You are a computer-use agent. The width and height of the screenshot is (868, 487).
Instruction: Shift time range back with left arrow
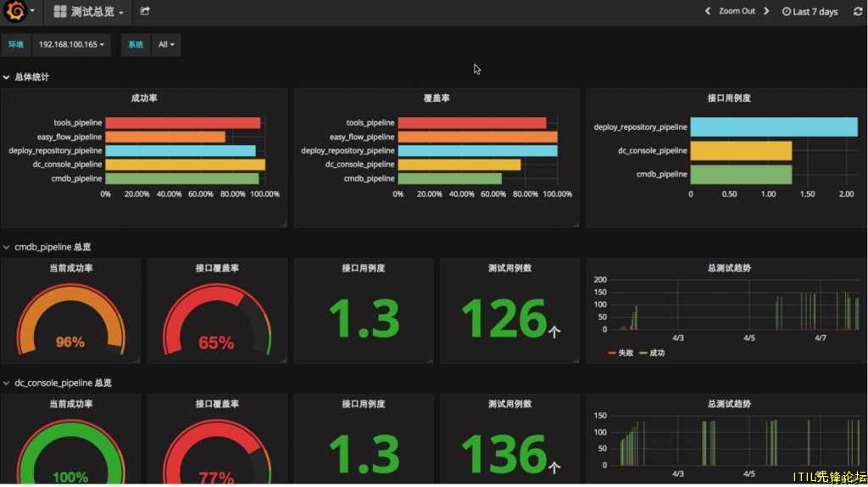coord(708,11)
